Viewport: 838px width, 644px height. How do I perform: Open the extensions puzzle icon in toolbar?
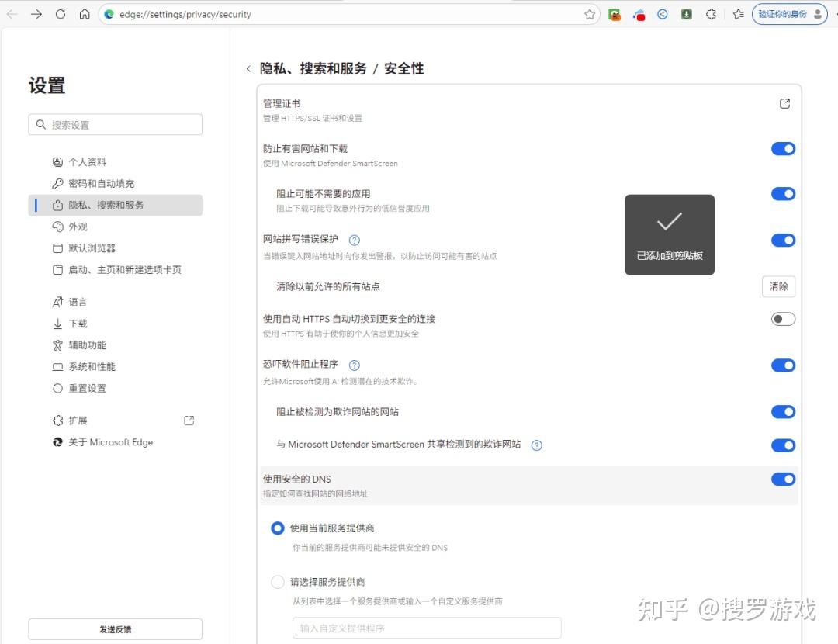point(711,15)
